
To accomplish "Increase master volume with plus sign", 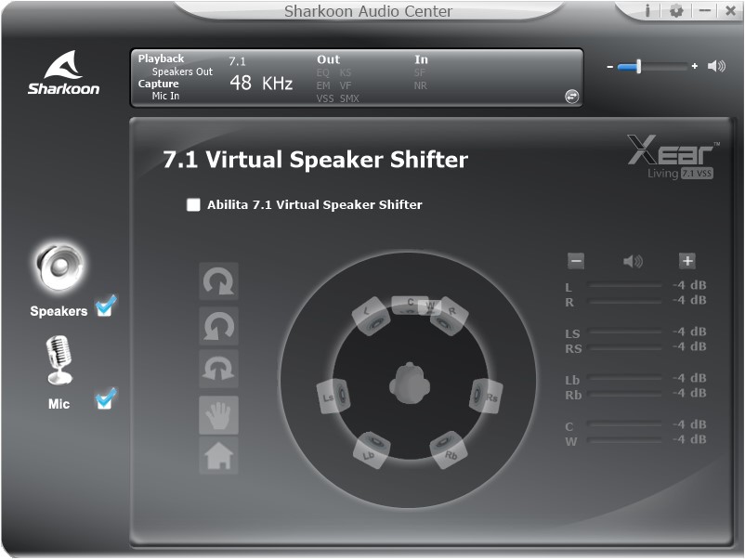I will click(695, 66).
